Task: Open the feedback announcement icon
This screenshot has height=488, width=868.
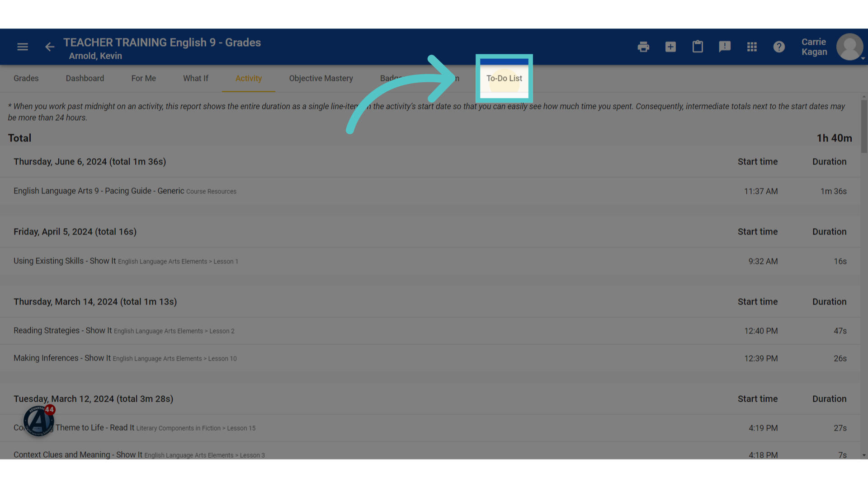Action: (725, 47)
